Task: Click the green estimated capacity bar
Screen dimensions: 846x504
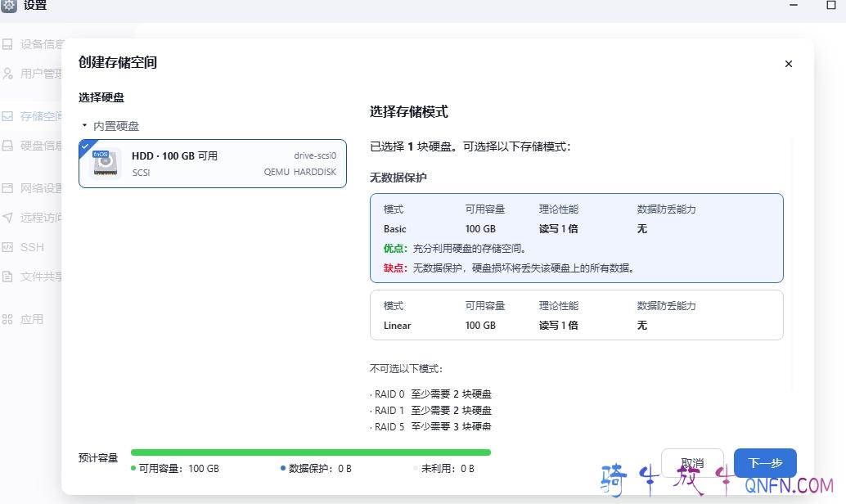Action: (x=310, y=452)
